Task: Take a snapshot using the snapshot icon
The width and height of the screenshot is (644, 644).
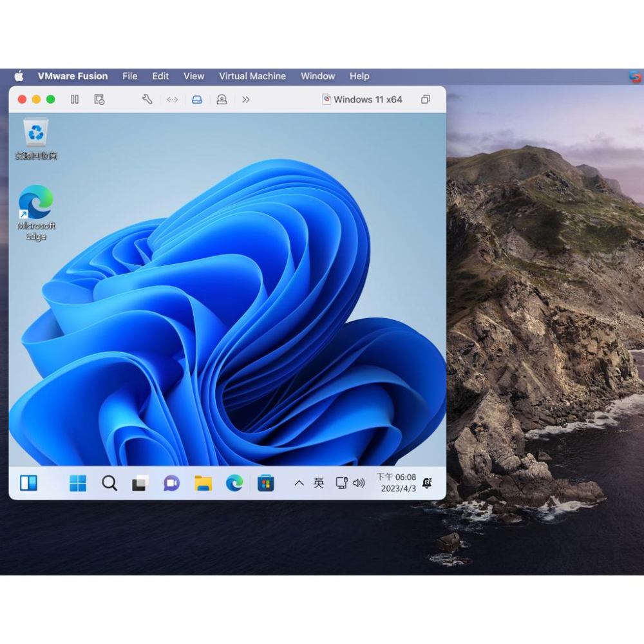Action: [x=98, y=99]
